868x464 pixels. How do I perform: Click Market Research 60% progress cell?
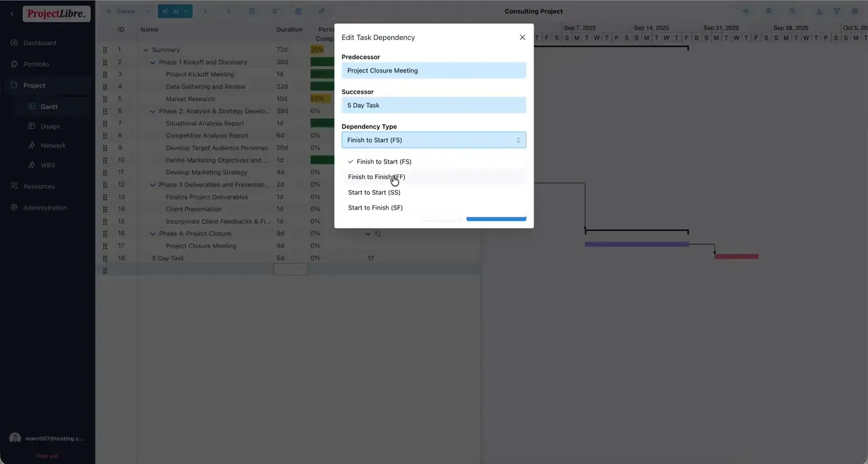tap(320, 99)
